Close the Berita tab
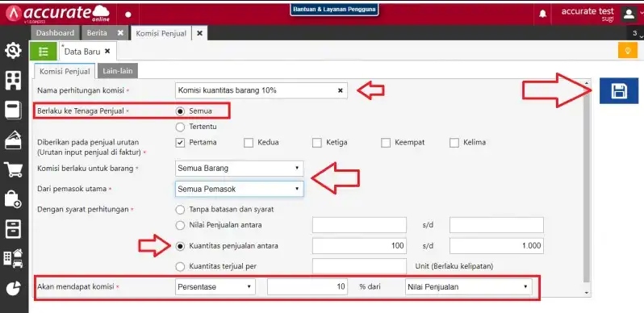Image resolution: width=644 pixels, height=313 pixels. click(x=120, y=33)
